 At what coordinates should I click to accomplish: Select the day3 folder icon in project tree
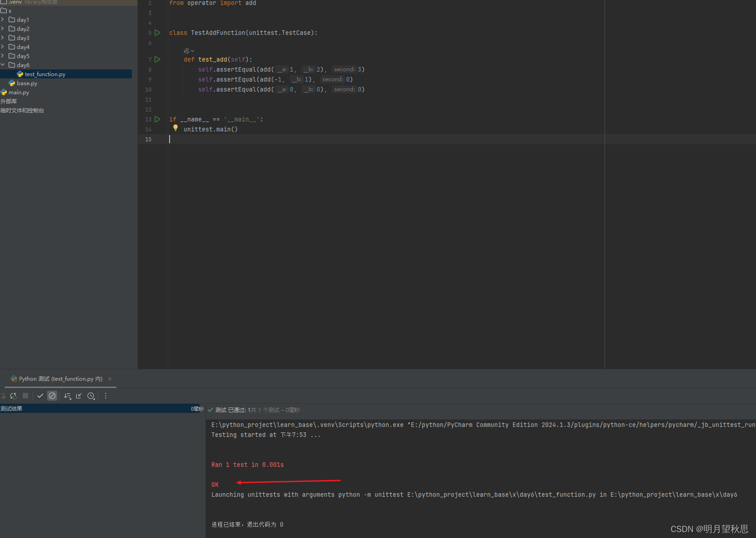(12, 38)
